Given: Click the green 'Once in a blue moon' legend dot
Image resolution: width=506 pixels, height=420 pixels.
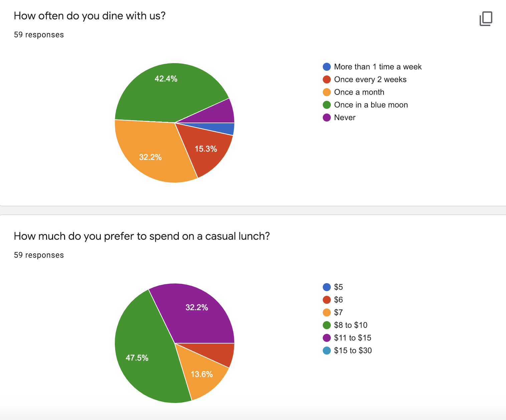Looking at the screenshot, I should pyautogui.click(x=327, y=105).
